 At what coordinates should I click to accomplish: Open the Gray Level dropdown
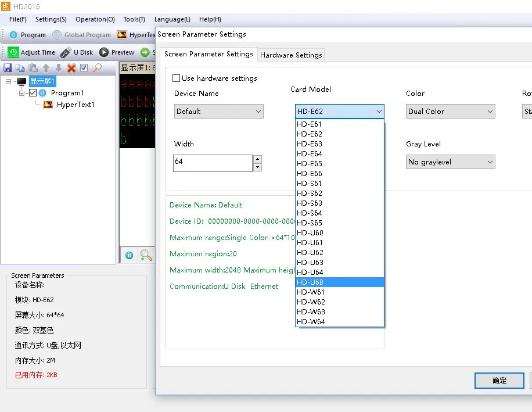450,162
